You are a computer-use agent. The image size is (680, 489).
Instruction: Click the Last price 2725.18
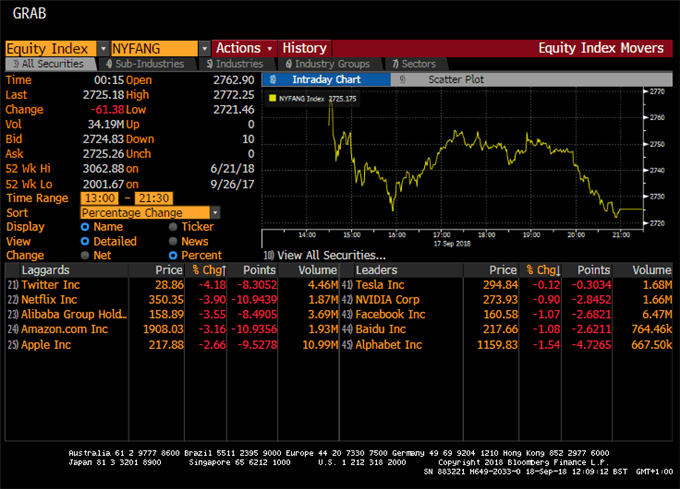pos(103,95)
